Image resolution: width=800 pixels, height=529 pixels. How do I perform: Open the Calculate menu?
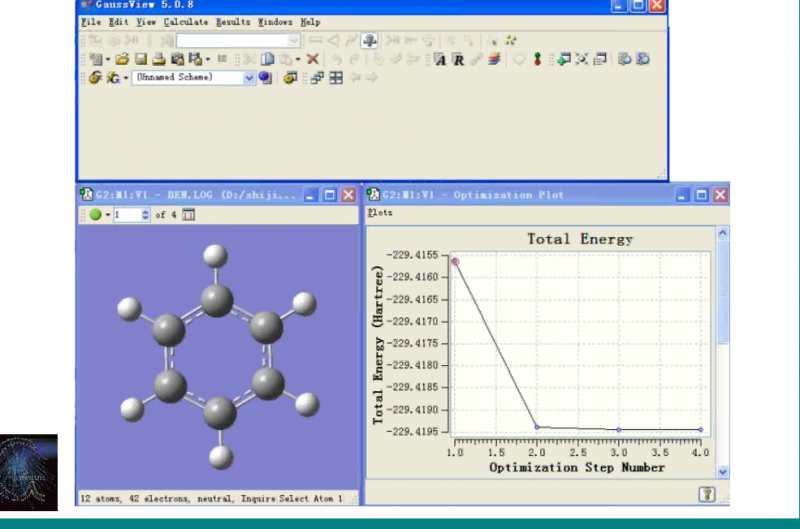coord(186,21)
